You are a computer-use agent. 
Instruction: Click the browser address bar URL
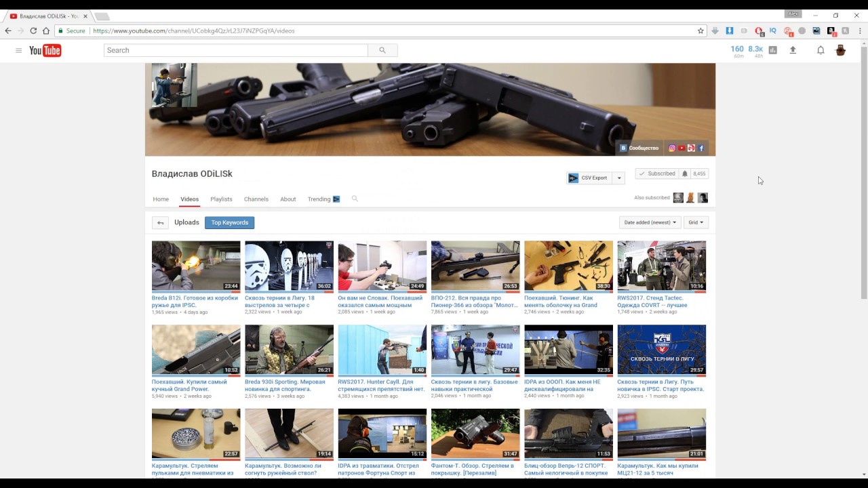click(194, 30)
